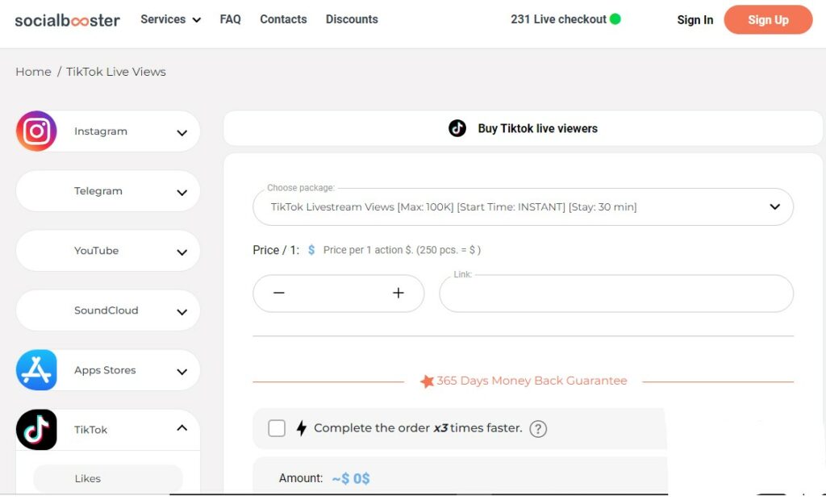This screenshot has height=504, width=826.
Task: Click the Link input field
Action: (616, 294)
